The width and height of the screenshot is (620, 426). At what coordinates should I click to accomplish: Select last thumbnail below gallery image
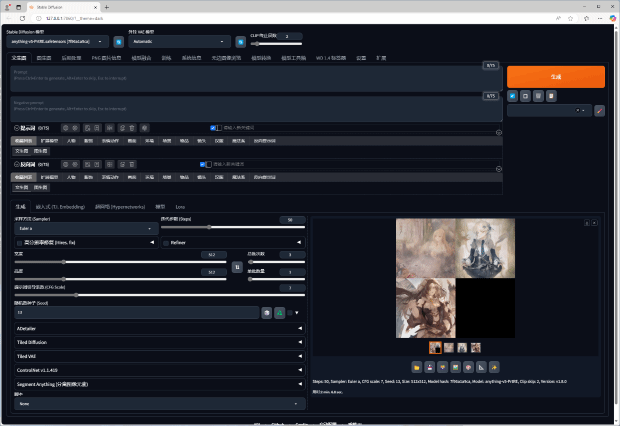pos(476,348)
